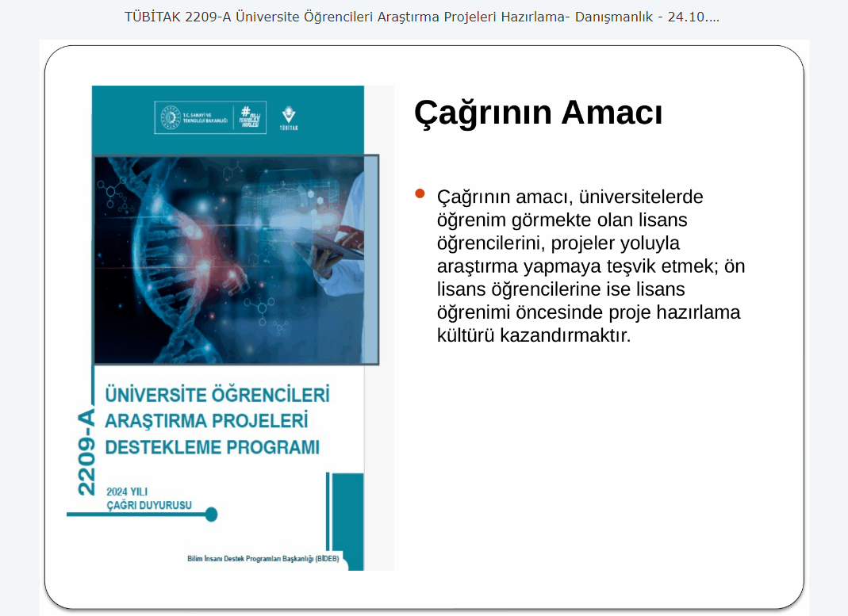Click the document title at page top
This screenshot has height=616, width=848.
tap(422, 17)
